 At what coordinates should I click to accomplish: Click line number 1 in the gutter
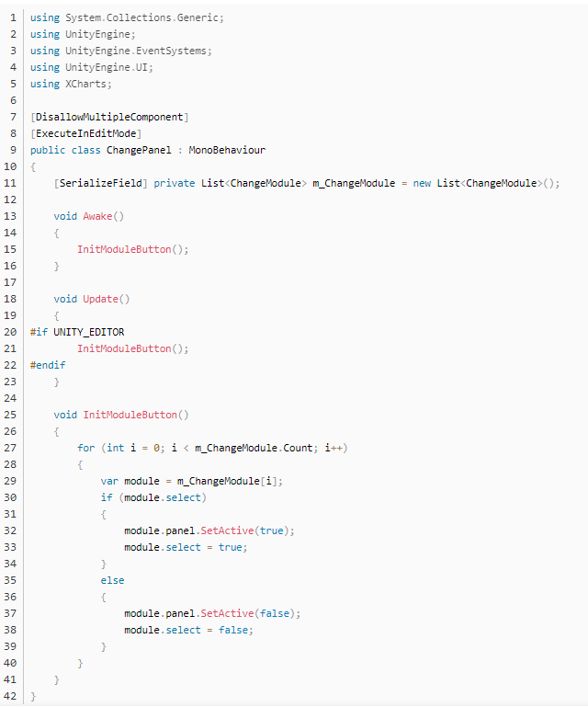(x=12, y=17)
